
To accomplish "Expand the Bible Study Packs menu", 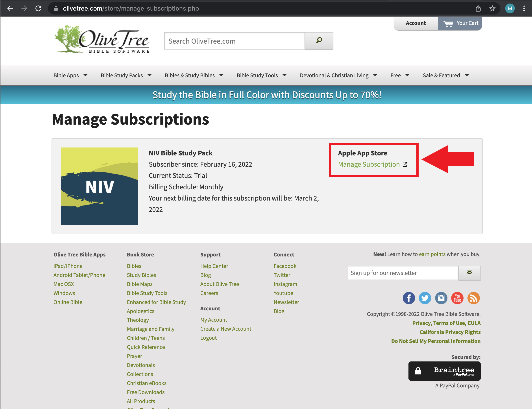I will click(126, 76).
